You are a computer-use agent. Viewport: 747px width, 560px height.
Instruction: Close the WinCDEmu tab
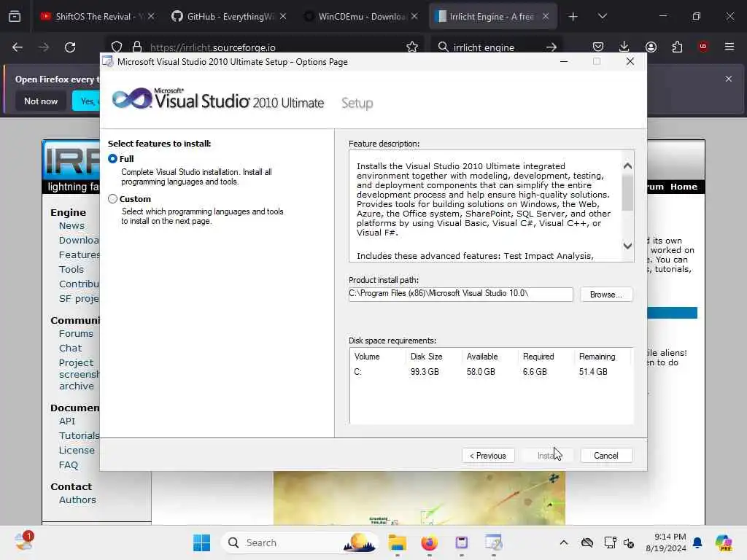pos(414,16)
